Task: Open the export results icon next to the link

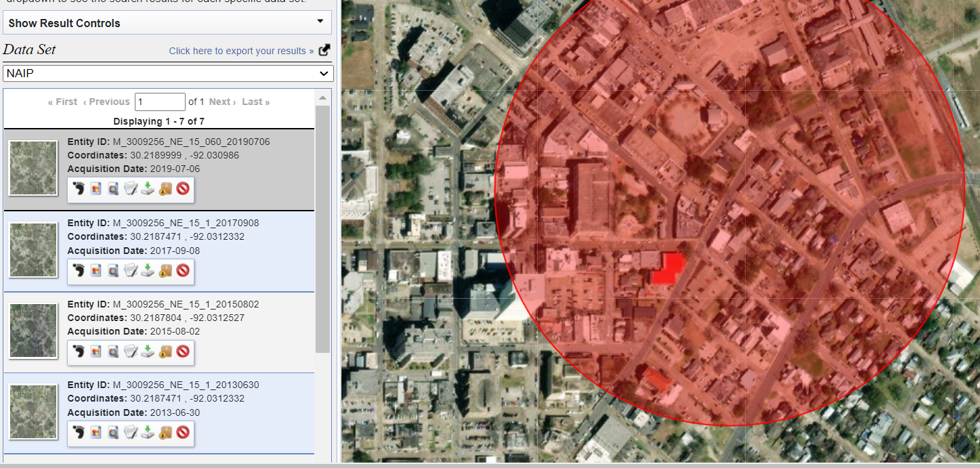Action: click(x=323, y=49)
